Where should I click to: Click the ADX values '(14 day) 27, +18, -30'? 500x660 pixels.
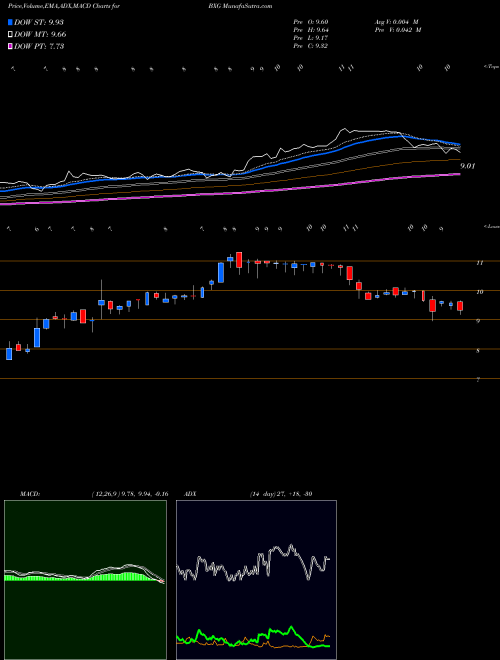pyautogui.click(x=281, y=494)
